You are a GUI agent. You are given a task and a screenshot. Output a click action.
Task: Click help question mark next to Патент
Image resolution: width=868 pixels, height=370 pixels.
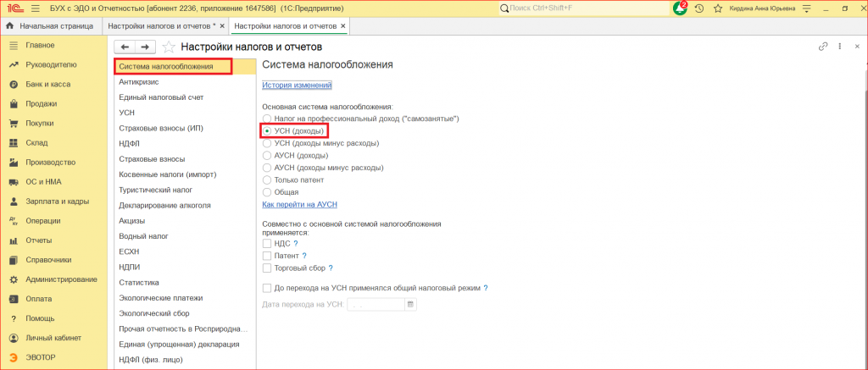coord(304,256)
